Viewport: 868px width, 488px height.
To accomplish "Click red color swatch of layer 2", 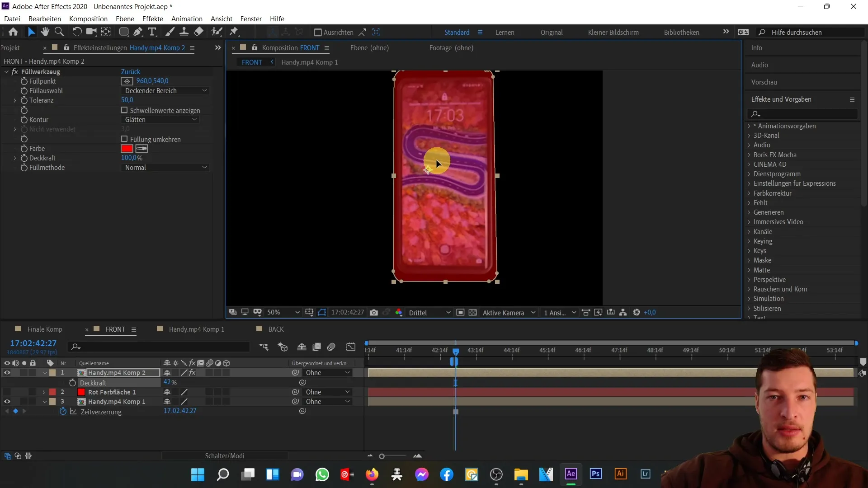I will click(x=81, y=392).
